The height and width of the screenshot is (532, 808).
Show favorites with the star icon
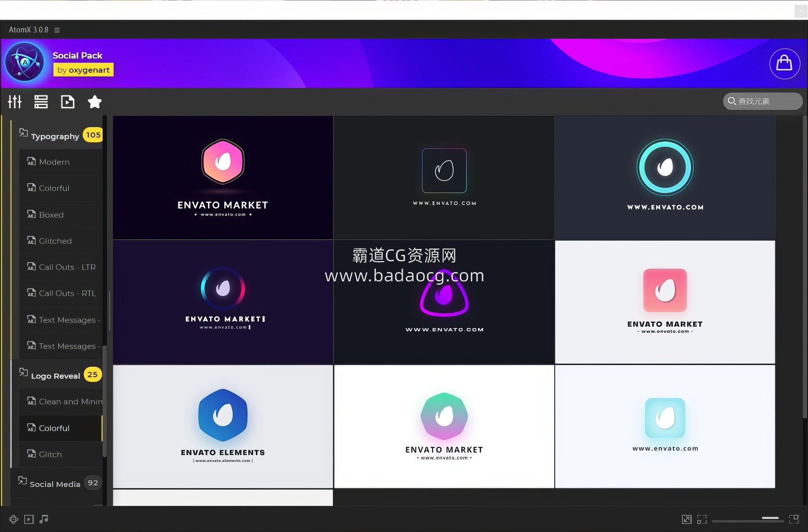94,102
